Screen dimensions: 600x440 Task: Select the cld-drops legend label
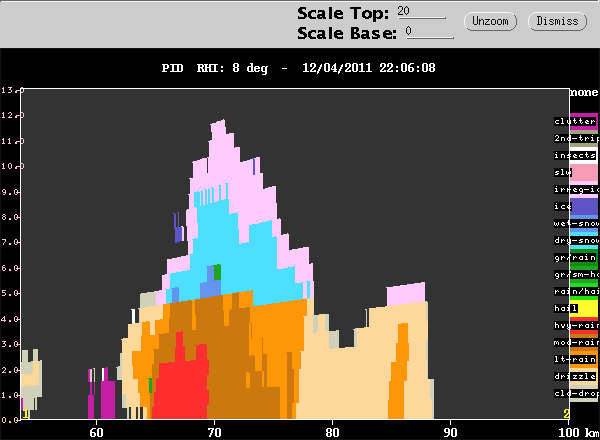coord(576,393)
